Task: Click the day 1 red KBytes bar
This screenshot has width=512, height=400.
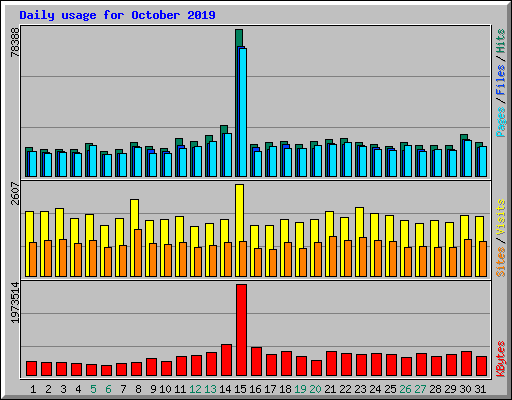Action: [31, 368]
